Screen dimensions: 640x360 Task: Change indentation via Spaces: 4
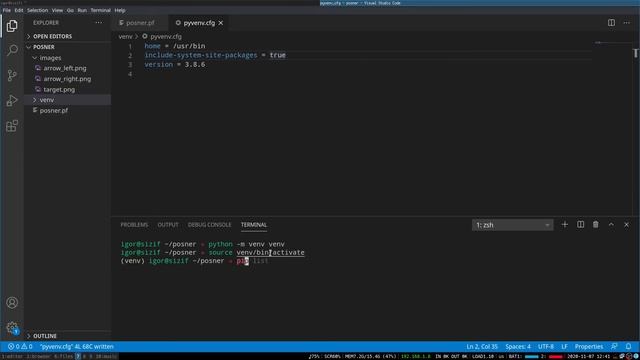point(518,347)
